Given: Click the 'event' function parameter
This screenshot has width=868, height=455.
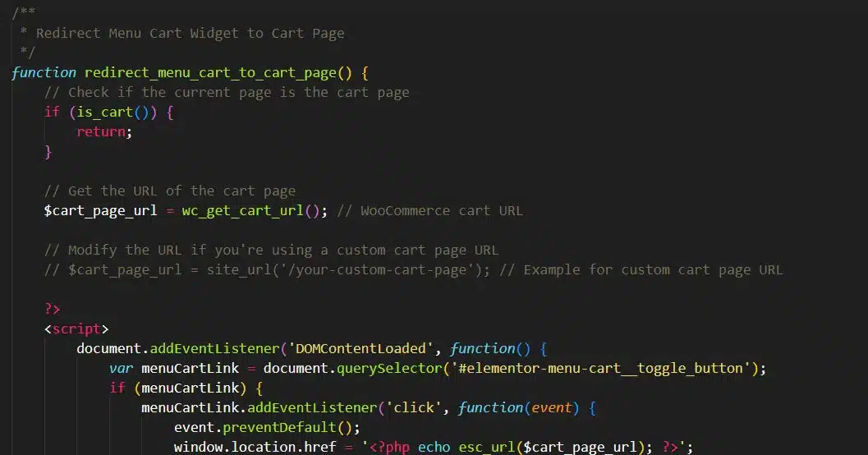Looking at the screenshot, I should click(x=551, y=408).
